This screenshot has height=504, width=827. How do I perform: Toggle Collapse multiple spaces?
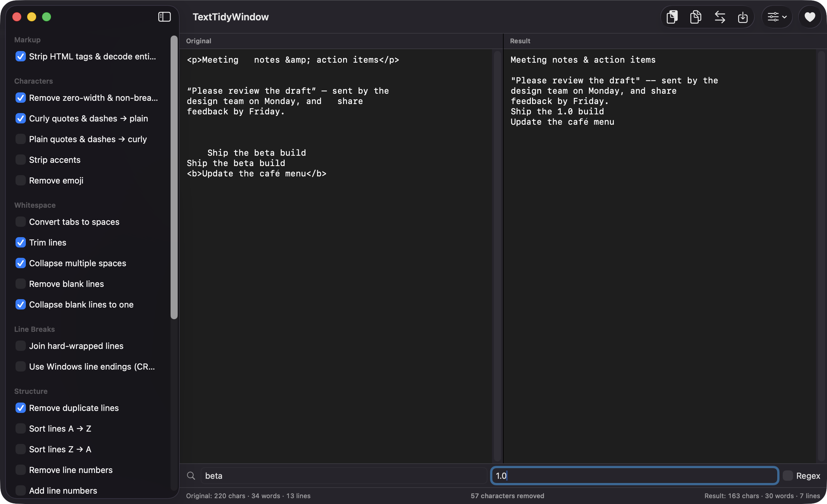coord(20,263)
